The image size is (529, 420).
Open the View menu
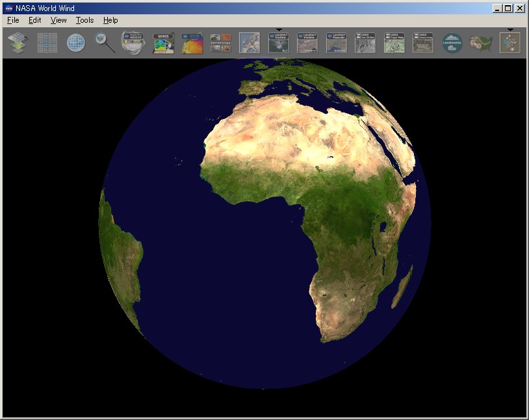(58, 20)
